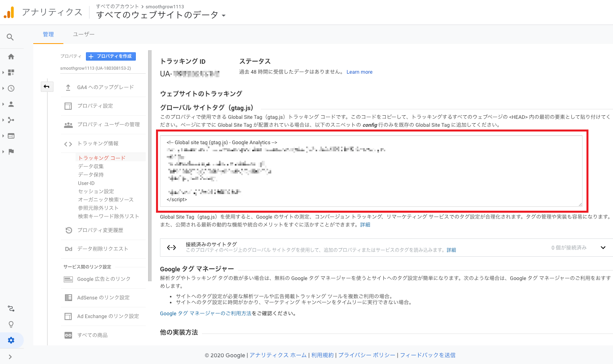The height and width of the screenshot is (364, 613).
Task: Select User-ID menu item
Action: click(86, 183)
